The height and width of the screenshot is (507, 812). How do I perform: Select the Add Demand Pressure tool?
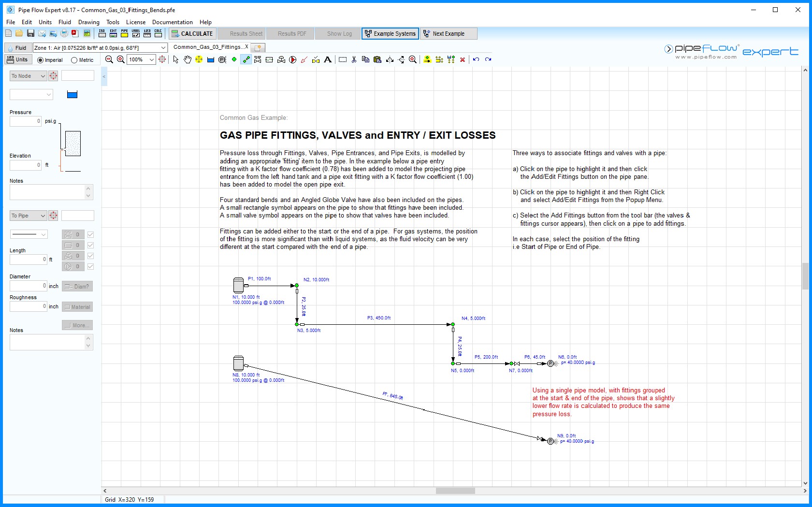[x=222, y=59]
